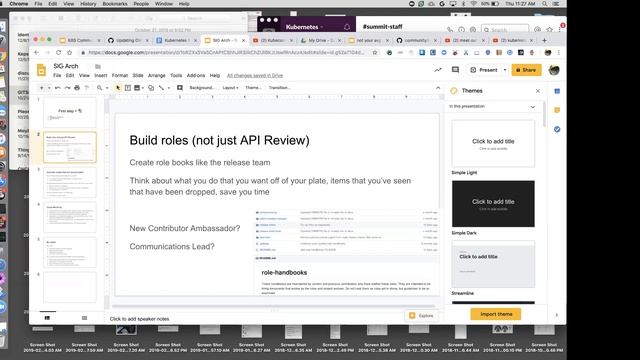Collapse side panel with bottom-right chevron

557,315
